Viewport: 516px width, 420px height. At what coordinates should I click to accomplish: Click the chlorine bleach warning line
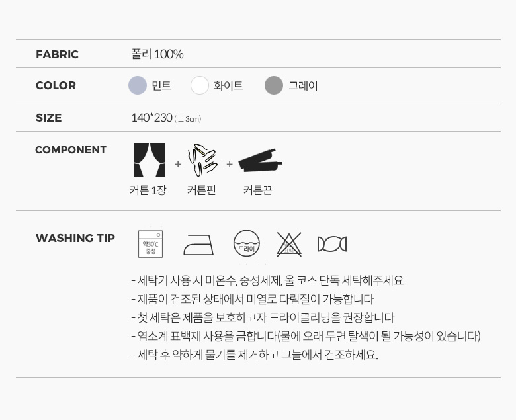coord(306,336)
